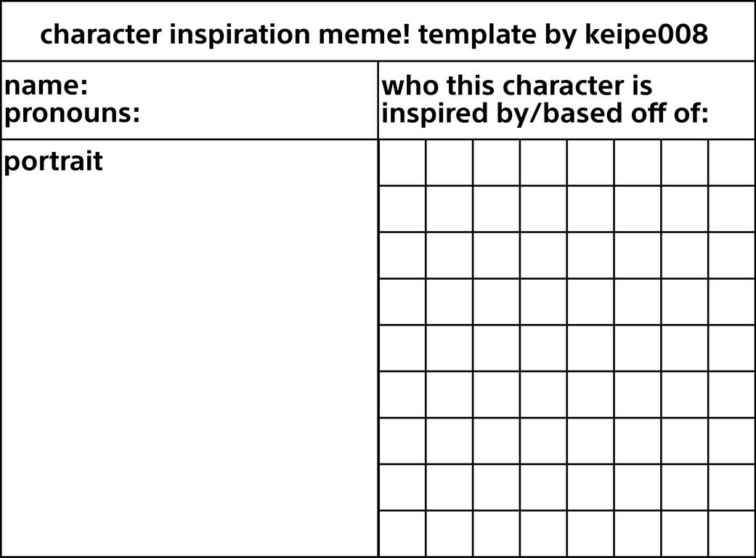Click the "name:" label
This screenshot has width=756, height=558.
tap(46, 86)
